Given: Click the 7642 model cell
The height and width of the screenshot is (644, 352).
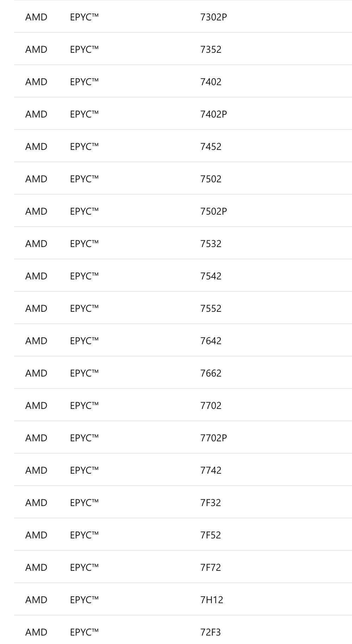Looking at the screenshot, I should coord(211,341).
